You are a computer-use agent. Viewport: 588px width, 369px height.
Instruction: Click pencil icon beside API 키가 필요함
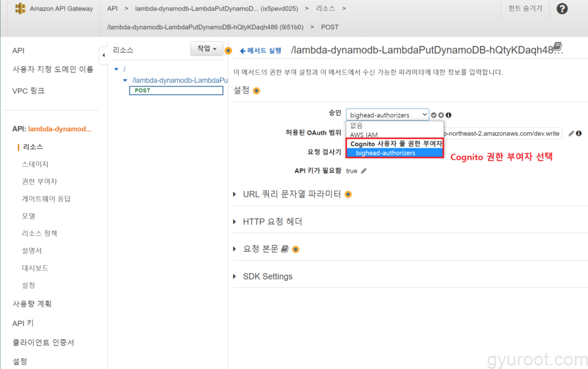363,171
